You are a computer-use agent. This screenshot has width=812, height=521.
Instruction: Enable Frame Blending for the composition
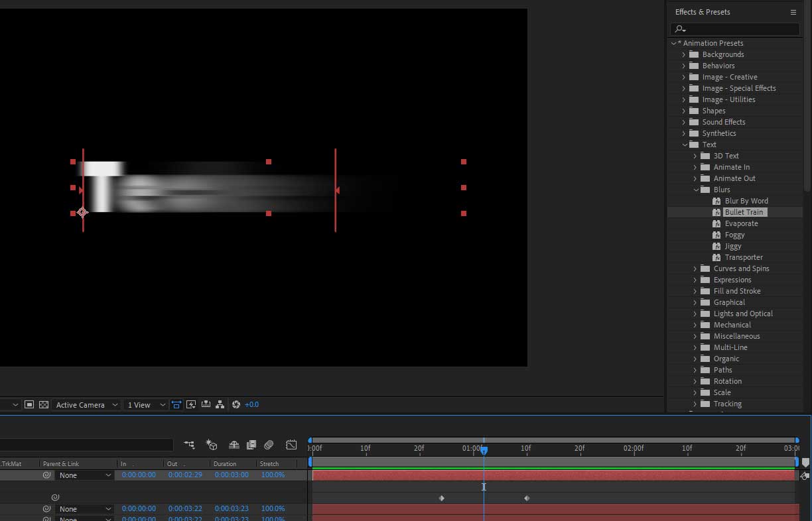pyautogui.click(x=251, y=445)
